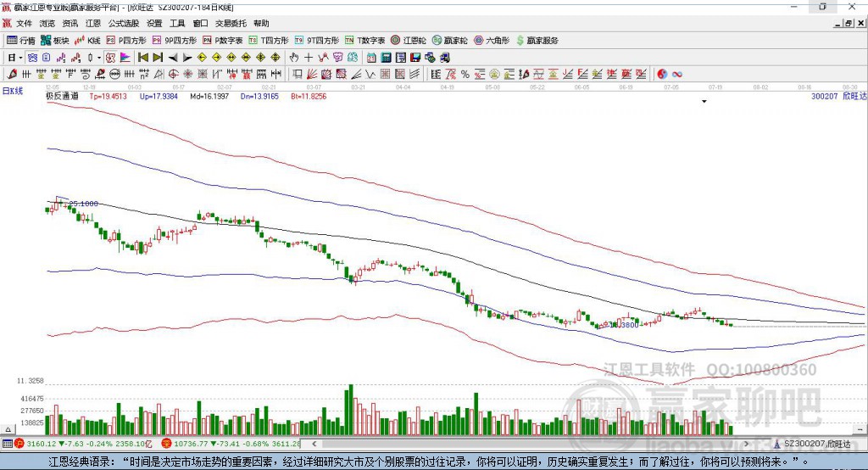Select the red Gann fan tool
This screenshot has width=868, height=470.
[x=312, y=75]
